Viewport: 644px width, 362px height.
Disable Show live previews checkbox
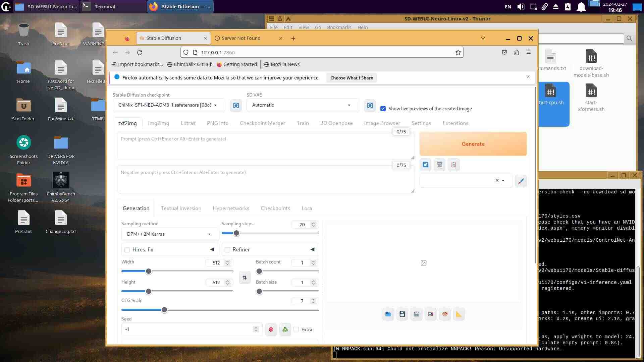(x=383, y=109)
